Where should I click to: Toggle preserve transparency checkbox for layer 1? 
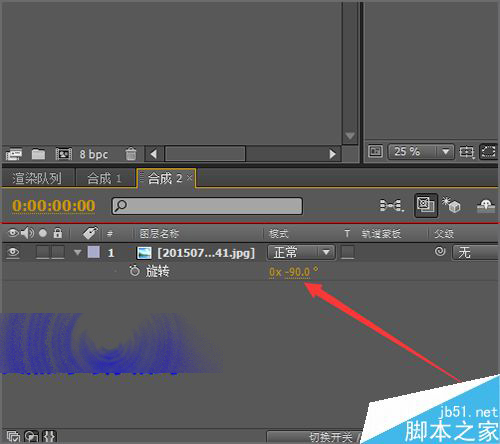pos(347,252)
